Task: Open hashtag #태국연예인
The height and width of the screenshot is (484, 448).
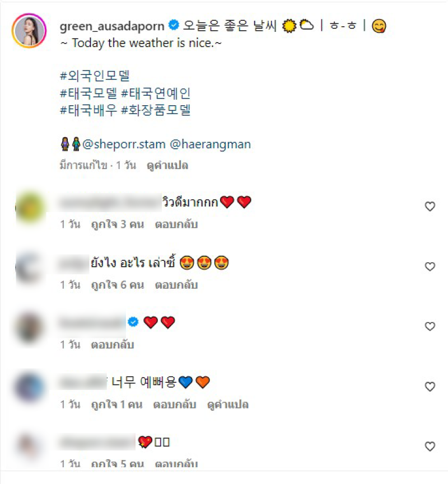Action: [156, 93]
